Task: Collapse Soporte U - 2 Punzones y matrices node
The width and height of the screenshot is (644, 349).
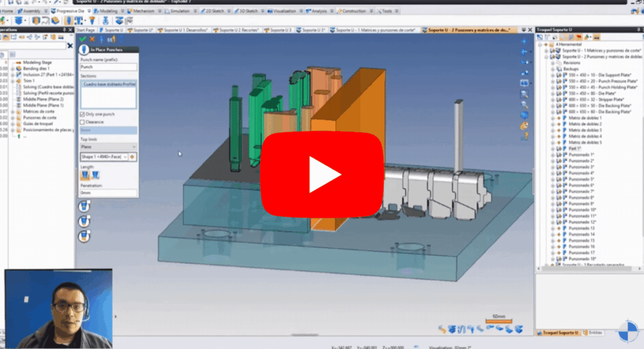Action: 547,57
